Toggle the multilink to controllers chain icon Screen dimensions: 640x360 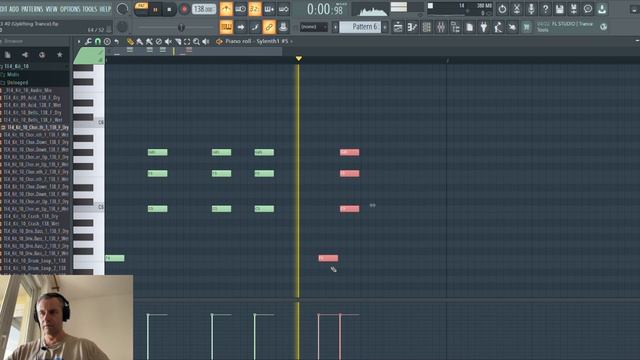269,27
